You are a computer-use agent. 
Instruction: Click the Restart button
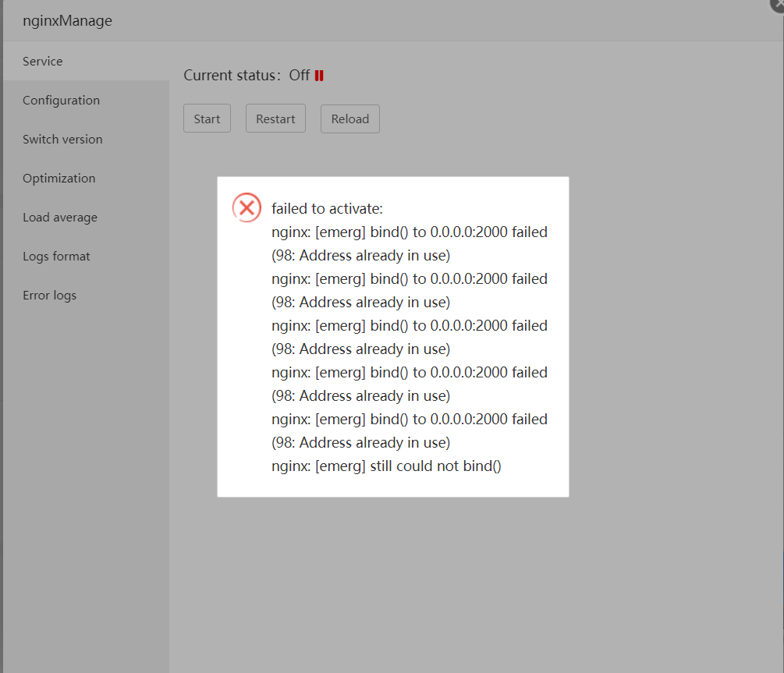(x=275, y=119)
